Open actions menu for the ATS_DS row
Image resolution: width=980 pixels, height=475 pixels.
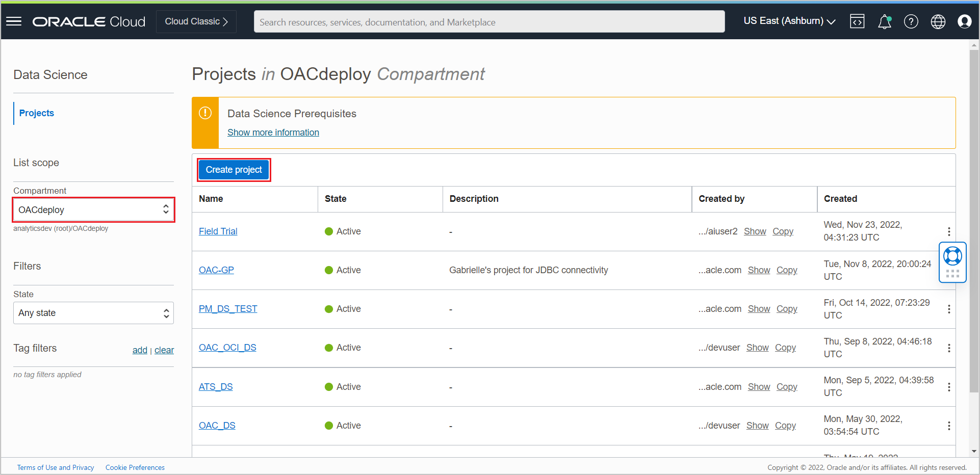[949, 387]
